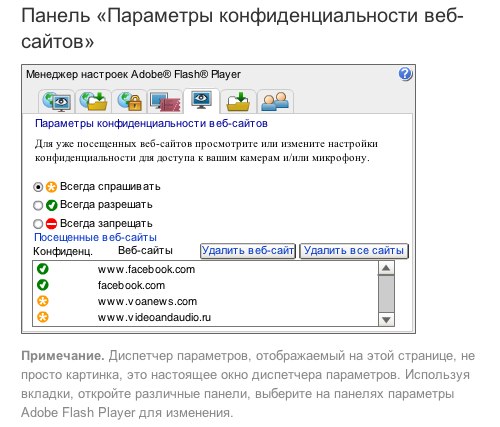
Task: Open the Website Storage Settings folder tab
Action: pyautogui.click(x=238, y=101)
